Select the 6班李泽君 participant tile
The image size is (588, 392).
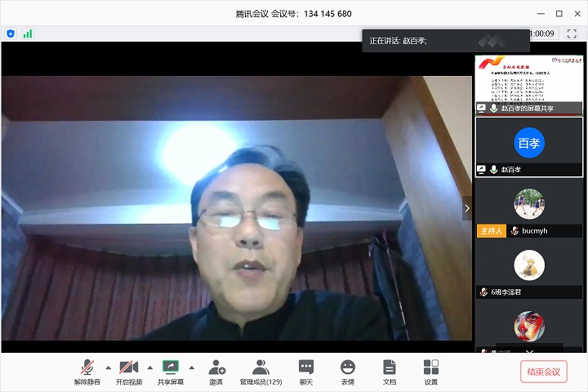[x=529, y=271]
